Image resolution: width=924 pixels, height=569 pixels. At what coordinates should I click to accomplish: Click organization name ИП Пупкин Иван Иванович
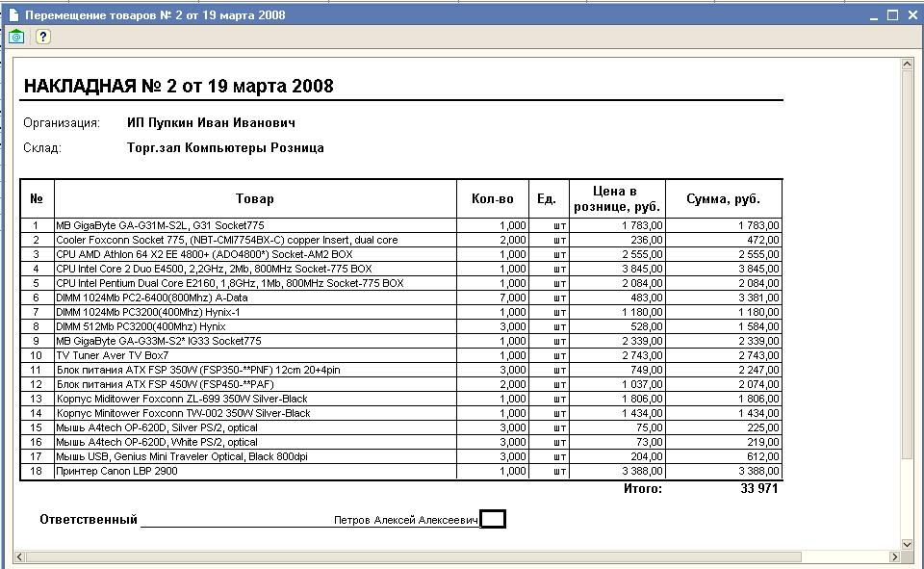(x=211, y=122)
